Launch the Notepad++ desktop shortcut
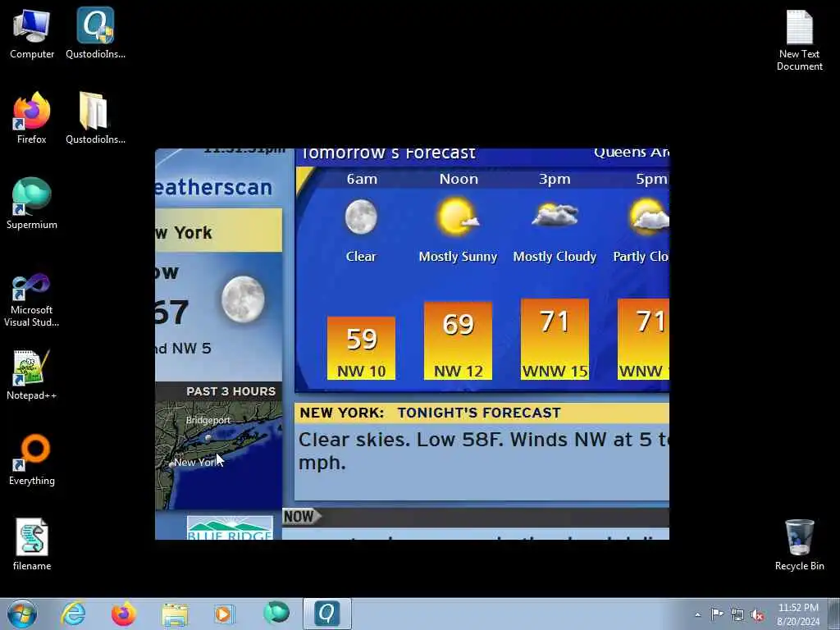840x630 pixels. [32, 374]
